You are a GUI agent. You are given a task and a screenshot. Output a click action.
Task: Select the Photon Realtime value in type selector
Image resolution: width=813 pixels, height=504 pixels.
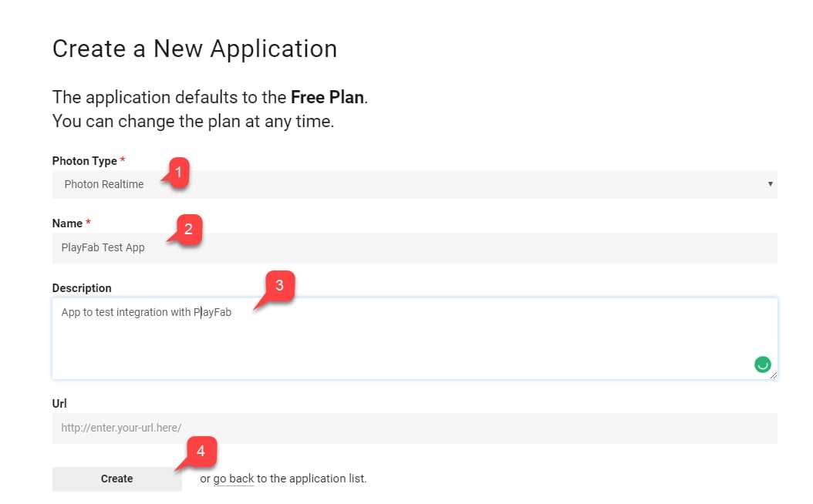(104, 184)
